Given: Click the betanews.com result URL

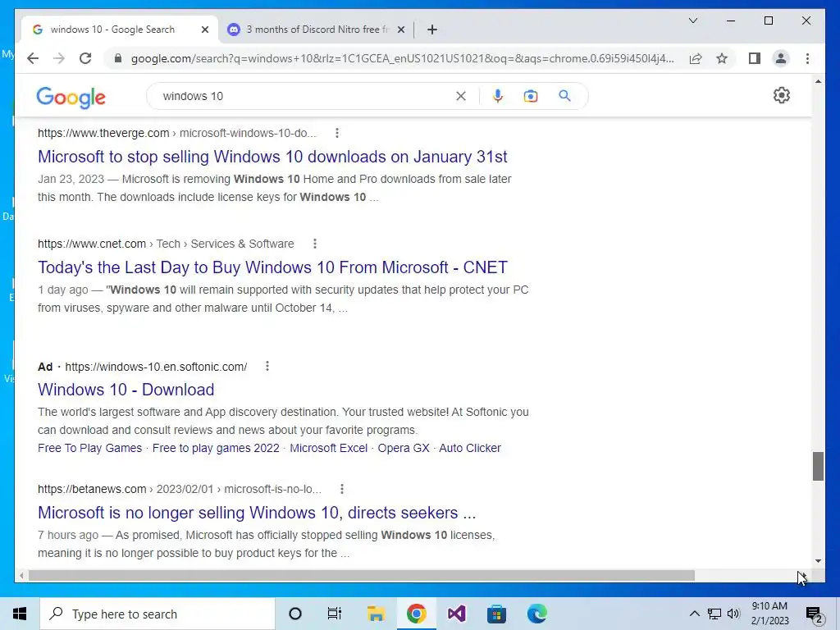Looking at the screenshot, I should click(180, 489).
